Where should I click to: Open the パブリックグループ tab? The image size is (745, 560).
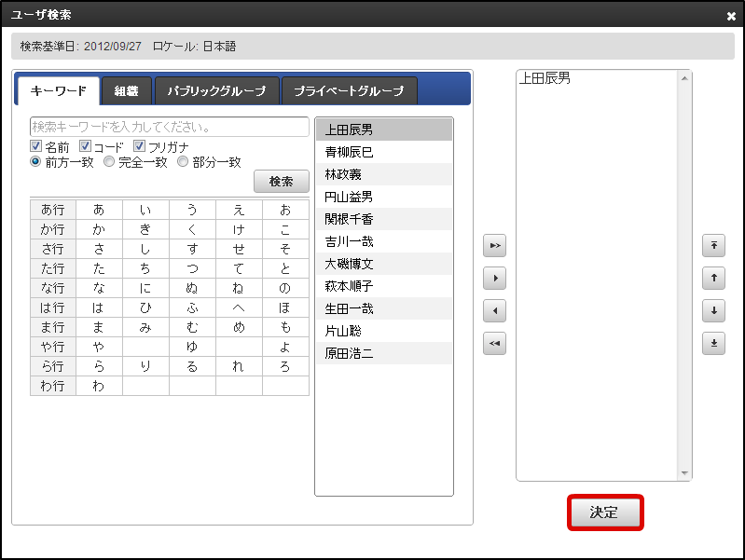click(216, 90)
